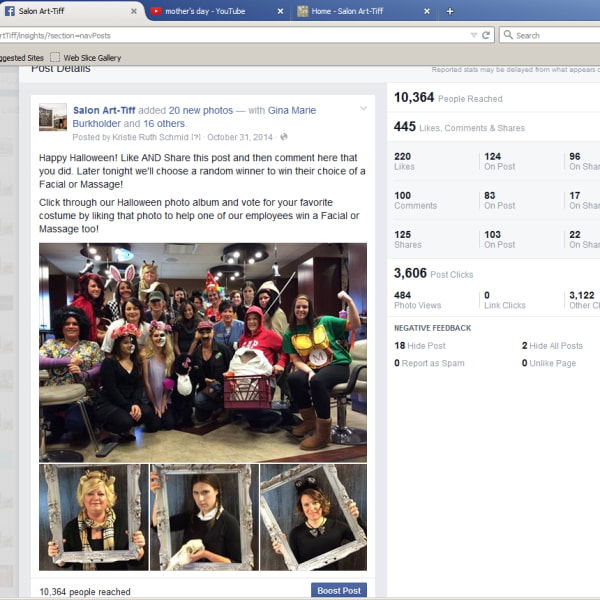The image size is (600, 600).
Task: Open the 20 new photos link
Action: [x=201, y=110]
